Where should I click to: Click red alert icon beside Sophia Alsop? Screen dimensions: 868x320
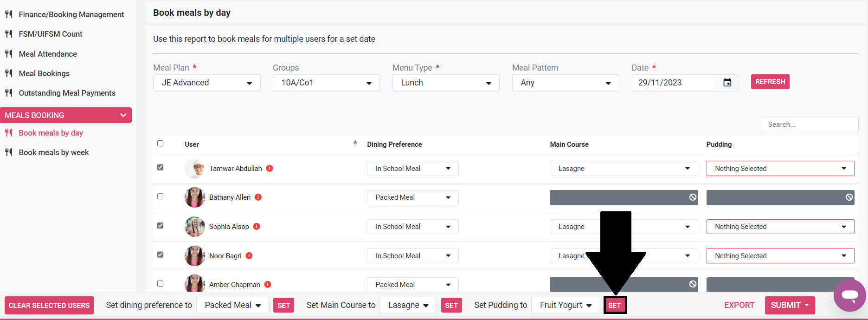coord(257,227)
